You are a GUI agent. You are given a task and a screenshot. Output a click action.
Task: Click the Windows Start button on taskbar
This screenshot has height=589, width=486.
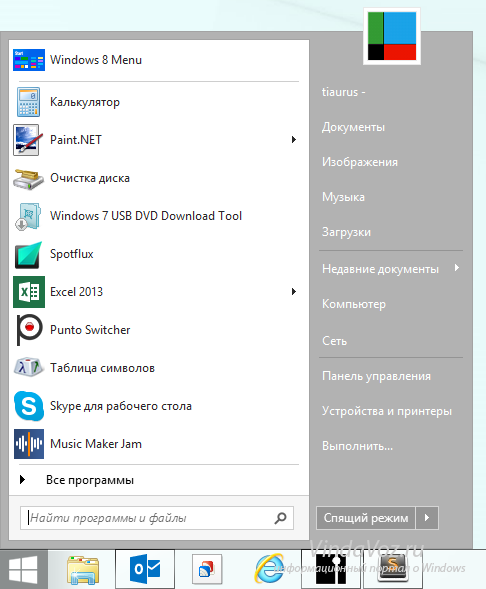[x=23, y=569]
